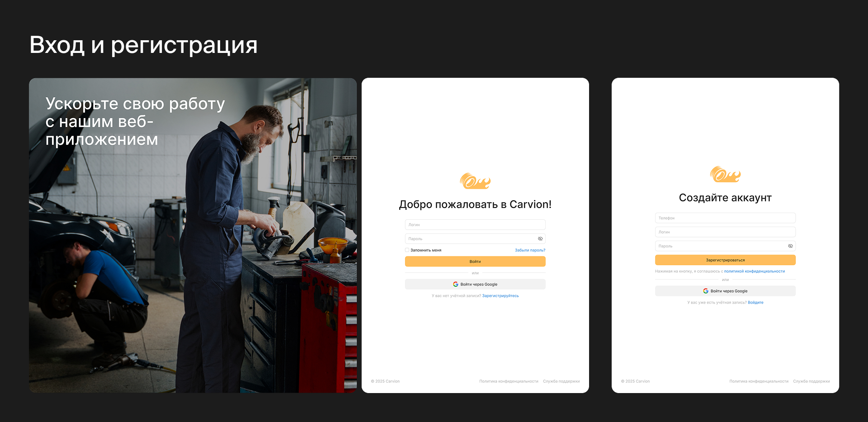The height and width of the screenshot is (422, 868).
Task: Focus the Пароль field in login form
Action: (475, 239)
